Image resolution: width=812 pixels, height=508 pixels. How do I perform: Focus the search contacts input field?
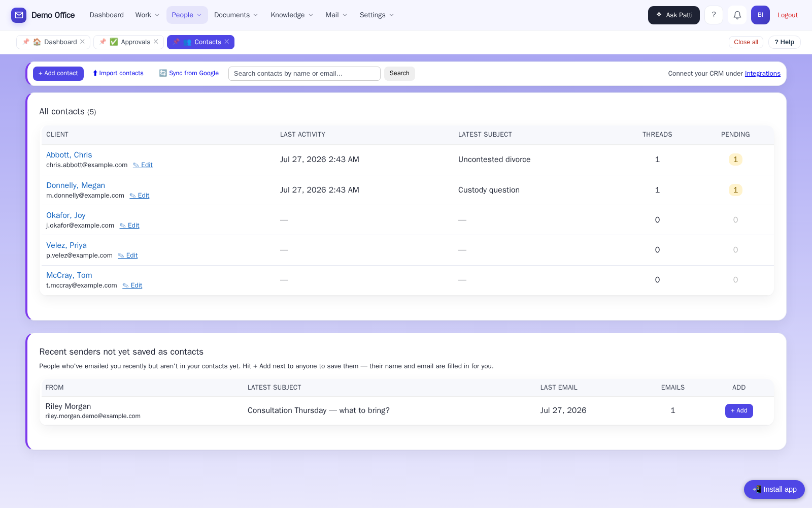click(x=304, y=74)
